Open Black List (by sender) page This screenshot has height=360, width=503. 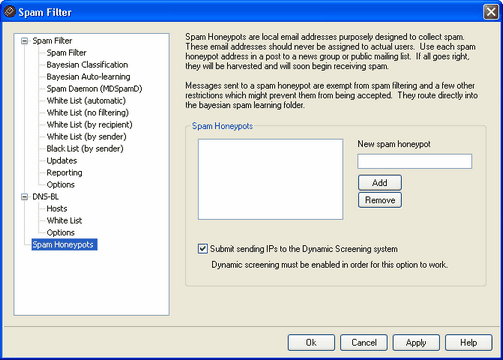click(85, 149)
